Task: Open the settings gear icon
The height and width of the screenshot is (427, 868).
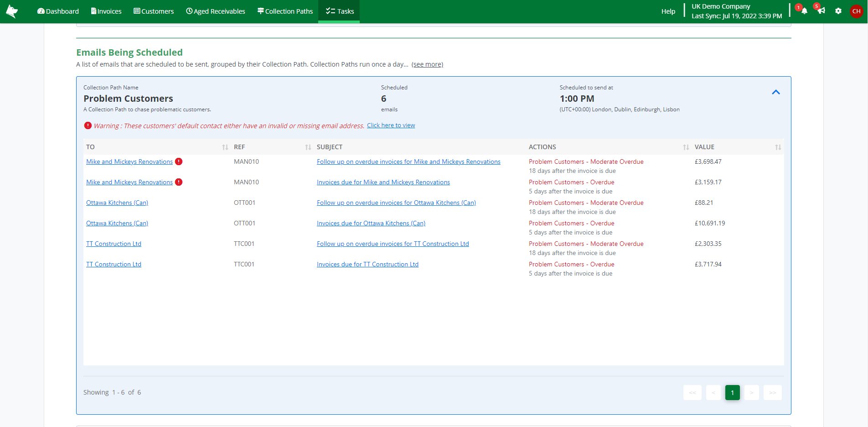Action: [x=838, y=11]
